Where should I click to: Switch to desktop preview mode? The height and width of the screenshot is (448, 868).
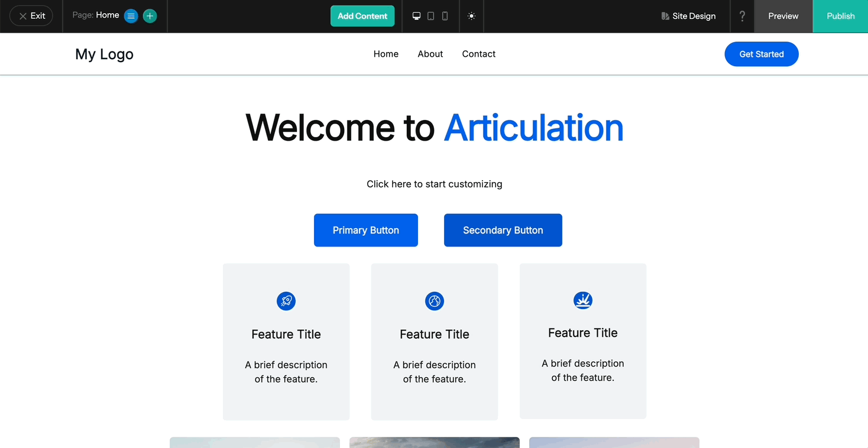coord(416,16)
